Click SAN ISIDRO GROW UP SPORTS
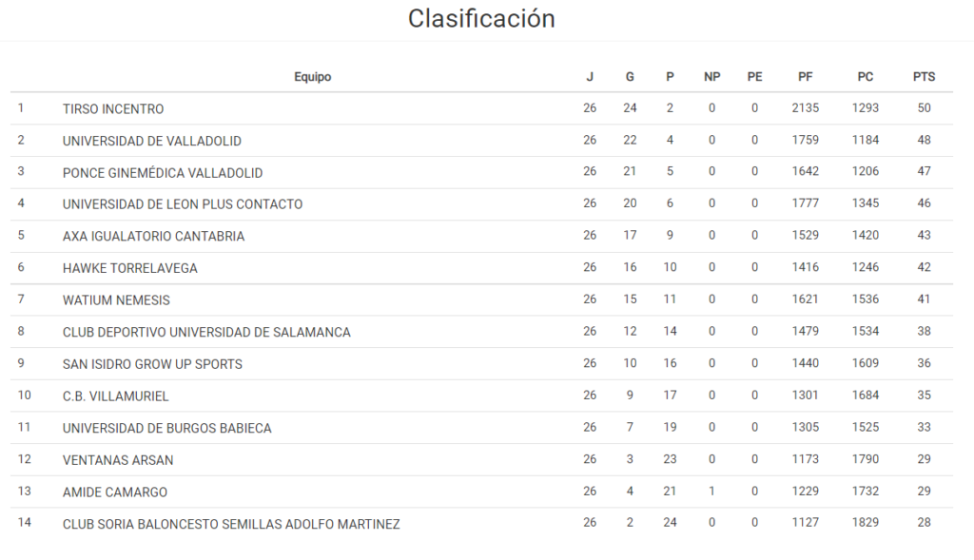This screenshot has width=974, height=560. tap(152, 364)
